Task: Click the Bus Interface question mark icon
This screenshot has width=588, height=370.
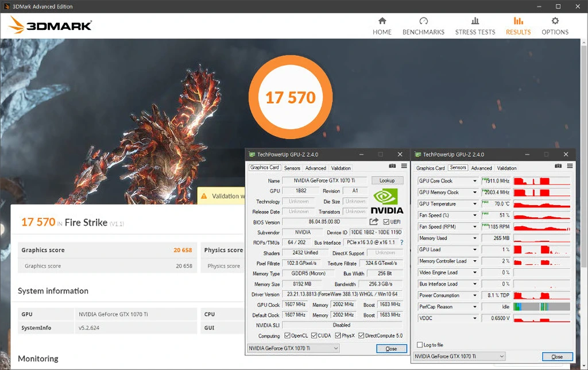Action: 401,242
